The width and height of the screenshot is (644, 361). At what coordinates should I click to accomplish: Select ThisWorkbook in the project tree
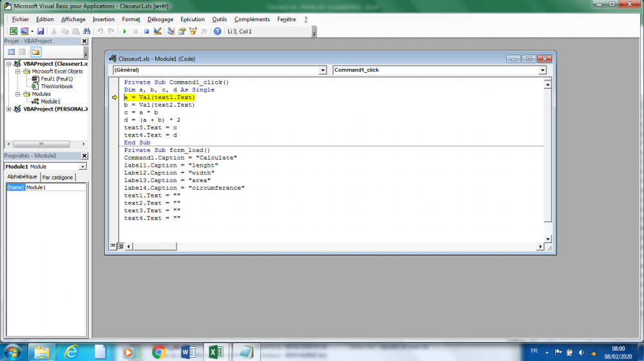56,86
